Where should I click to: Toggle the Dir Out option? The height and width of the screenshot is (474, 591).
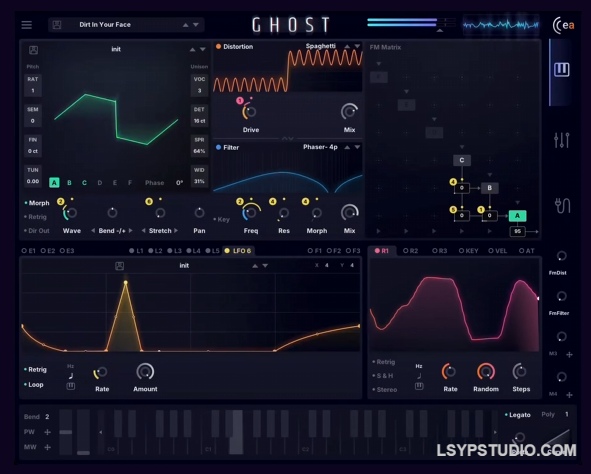37,231
